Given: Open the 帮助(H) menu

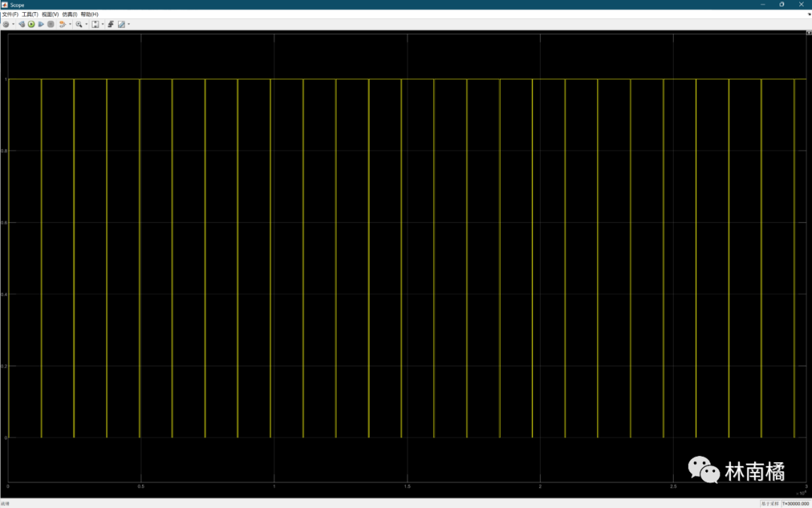Looking at the screenshot, I should [x=89, y=14].
